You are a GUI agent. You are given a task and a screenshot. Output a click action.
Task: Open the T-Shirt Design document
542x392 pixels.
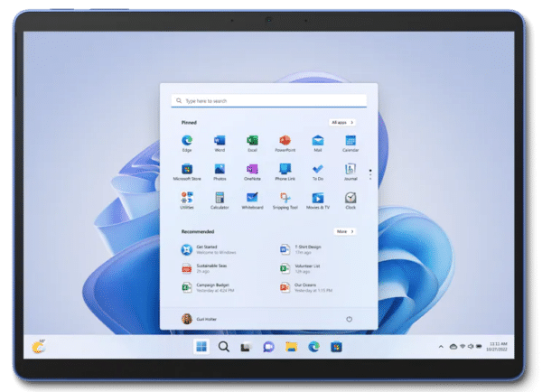point(301,249)
